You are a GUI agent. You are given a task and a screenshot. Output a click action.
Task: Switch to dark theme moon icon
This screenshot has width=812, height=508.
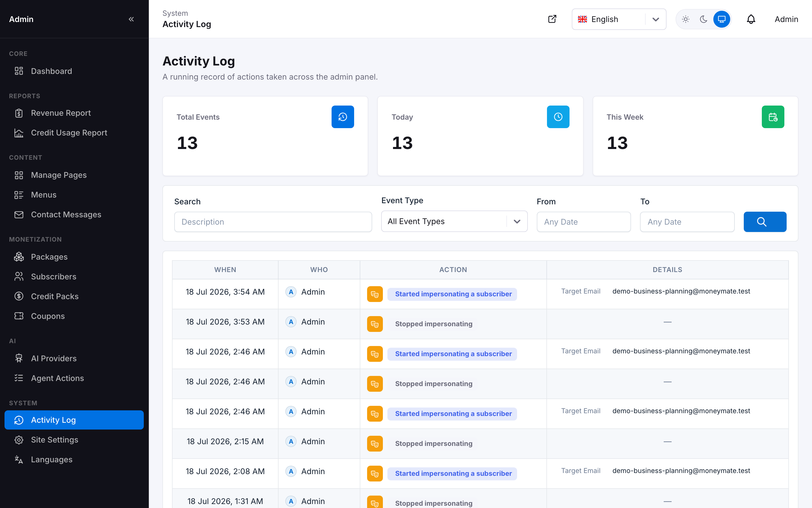click(704, 19)
